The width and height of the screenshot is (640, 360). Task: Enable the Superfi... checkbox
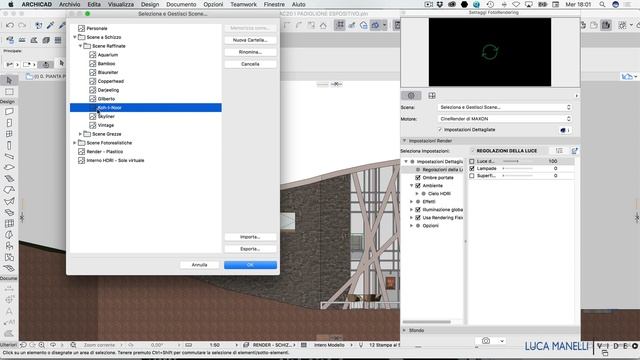472,176
